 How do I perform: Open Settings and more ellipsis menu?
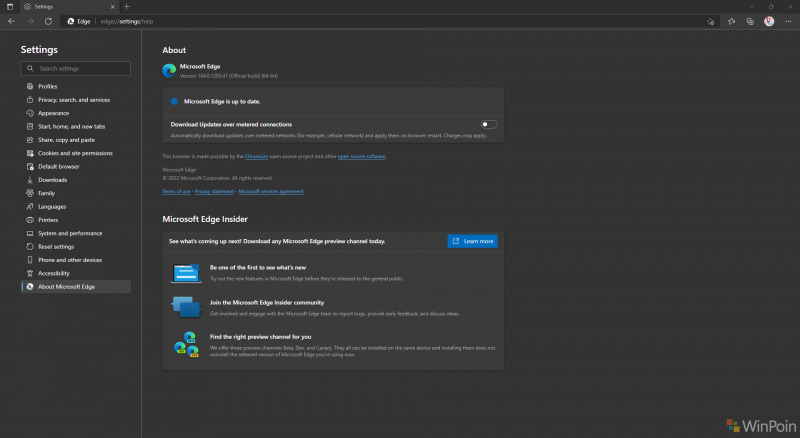[788, 21]
